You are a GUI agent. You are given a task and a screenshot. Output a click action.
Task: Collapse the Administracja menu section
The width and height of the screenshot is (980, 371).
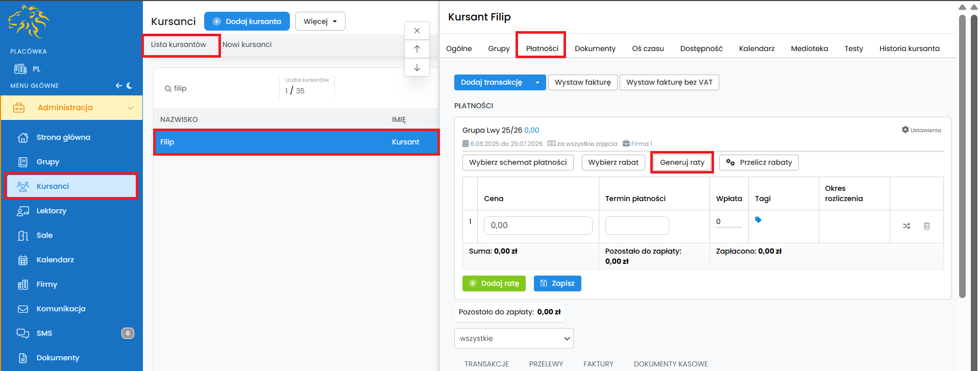point(130,108)
